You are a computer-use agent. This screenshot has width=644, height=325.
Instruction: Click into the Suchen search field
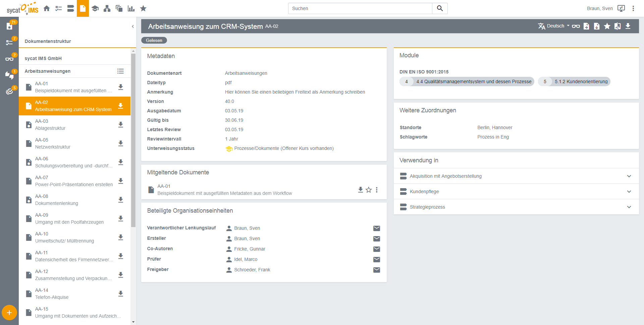(360, 8)
